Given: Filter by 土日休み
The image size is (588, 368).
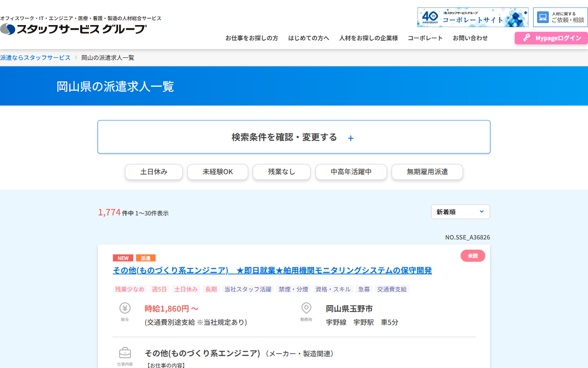Looking at the screenshot, I should (x=154, y=172).
